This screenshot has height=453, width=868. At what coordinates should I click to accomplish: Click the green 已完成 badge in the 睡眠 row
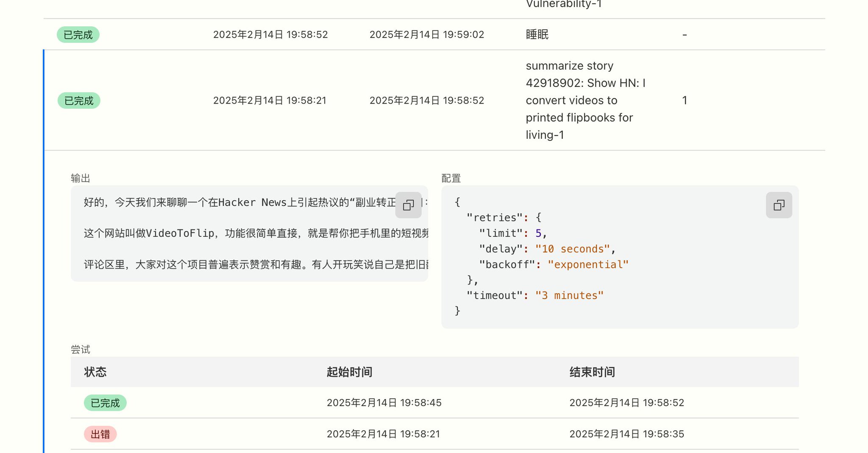[78, 35]
